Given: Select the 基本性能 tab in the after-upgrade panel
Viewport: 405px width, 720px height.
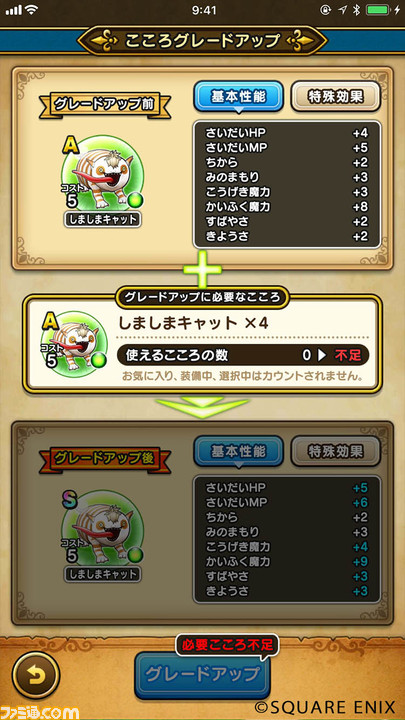Looking at the screenshot, I should [238, 452].
